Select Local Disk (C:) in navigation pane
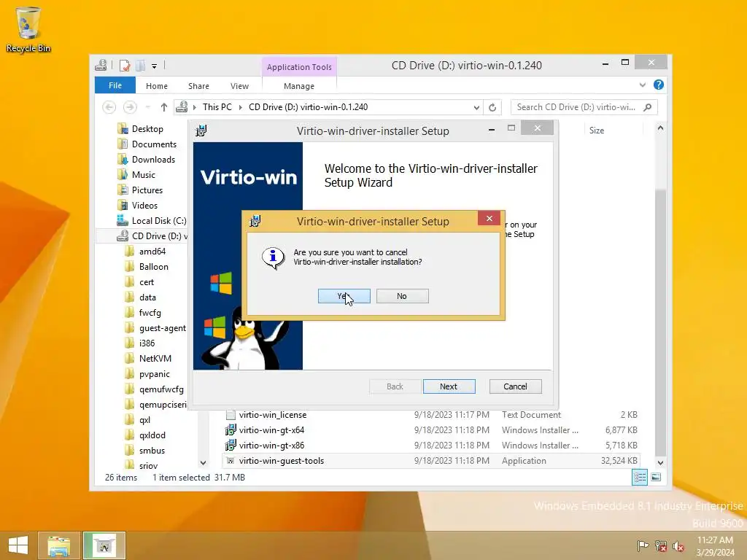The width and height of the screenshot is (747, 560). pos(158,220)
